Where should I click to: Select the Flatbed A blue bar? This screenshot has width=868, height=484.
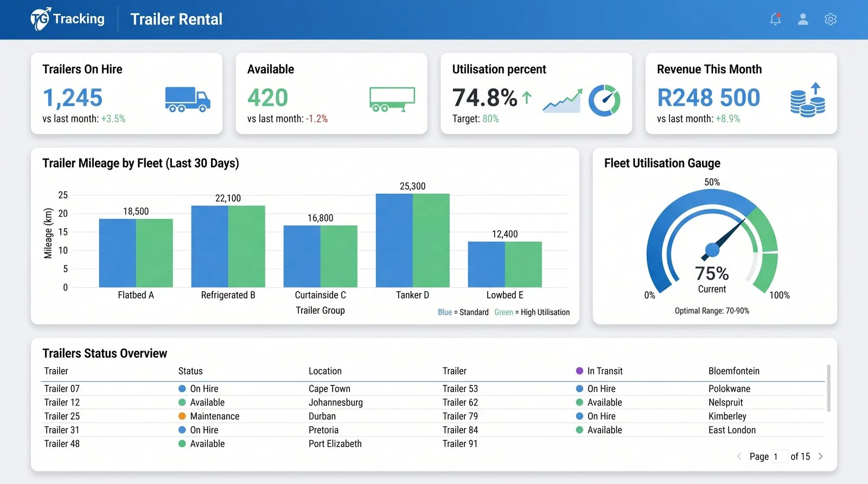(117, 253)
